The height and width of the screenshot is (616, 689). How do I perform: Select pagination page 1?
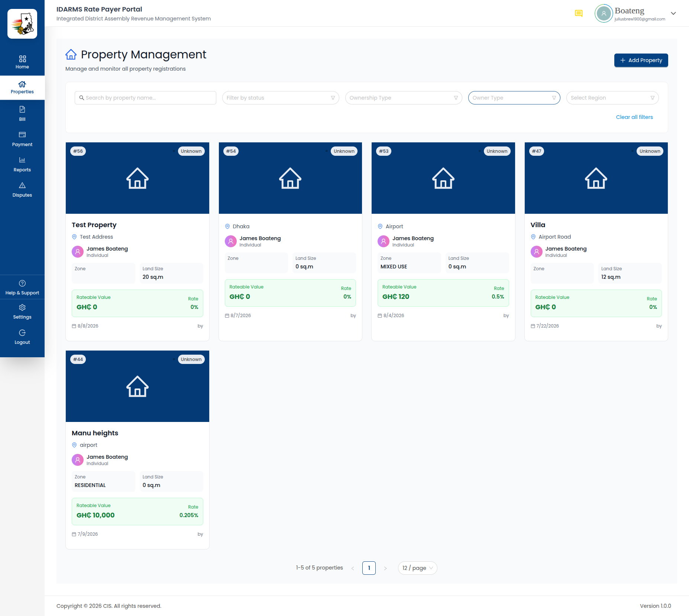coord(369,568)
